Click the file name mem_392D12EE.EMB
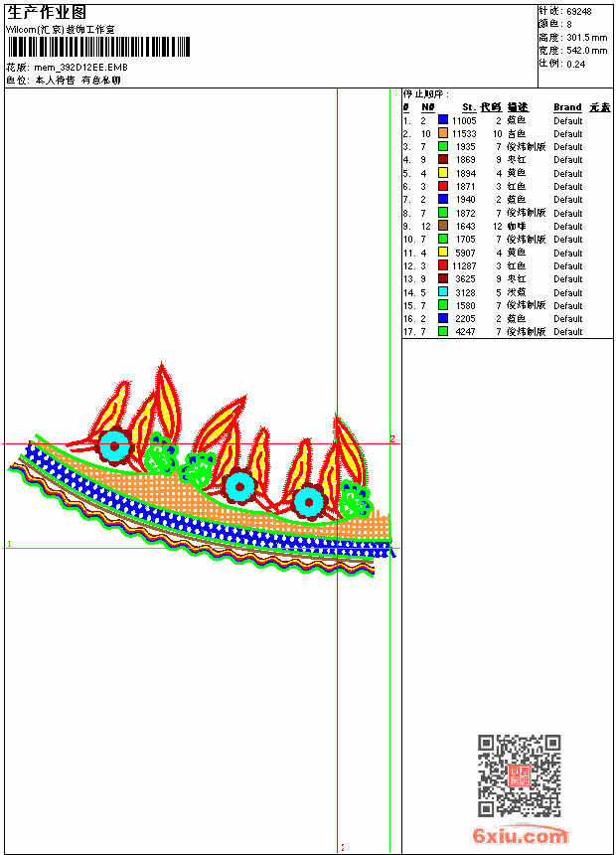The image size is (616, 855). click(80, 68)
